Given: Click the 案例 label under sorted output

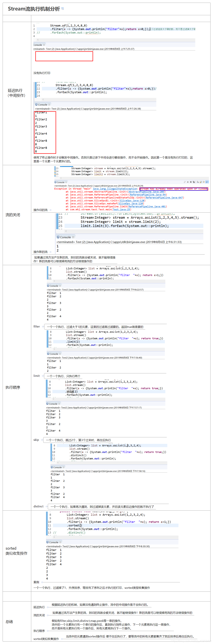Looking at the screenshot, I should pos(36,582).
